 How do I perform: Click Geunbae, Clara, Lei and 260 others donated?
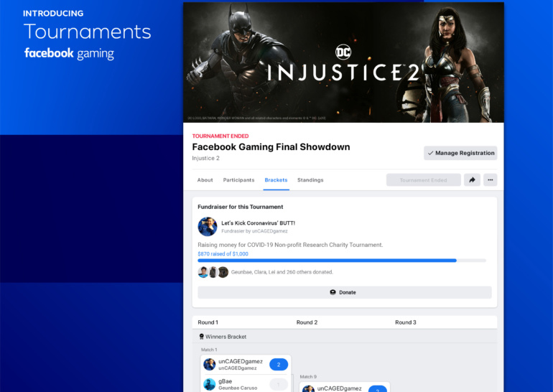click(282, 272)
